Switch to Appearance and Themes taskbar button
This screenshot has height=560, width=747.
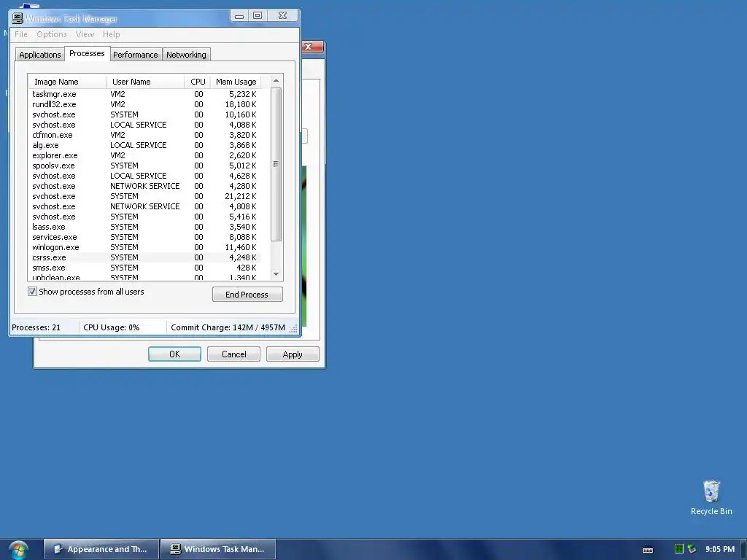pyautogui.click(x=101, y=549)
